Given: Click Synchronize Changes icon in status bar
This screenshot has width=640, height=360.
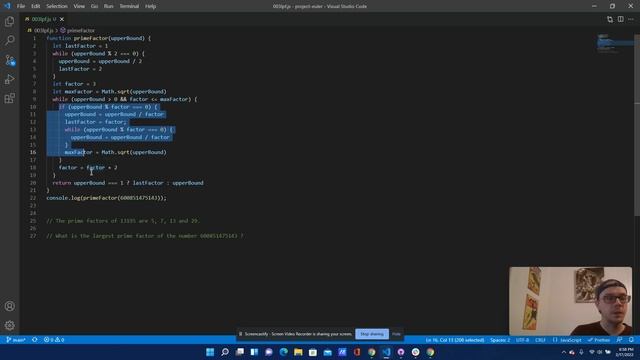Looking at the screenshot, I should pyautogui.click(x=35, y=340).
